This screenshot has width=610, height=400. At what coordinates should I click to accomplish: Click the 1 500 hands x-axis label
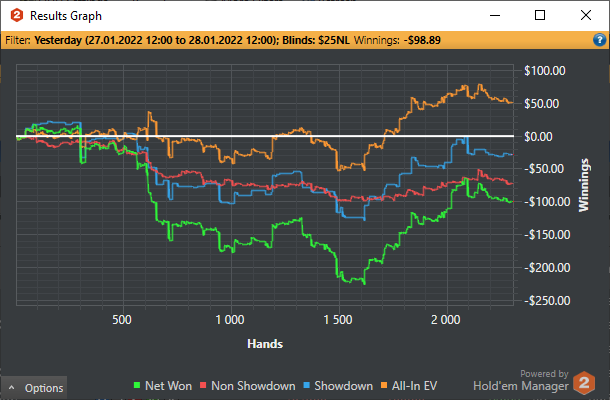(x=338, y=320)
